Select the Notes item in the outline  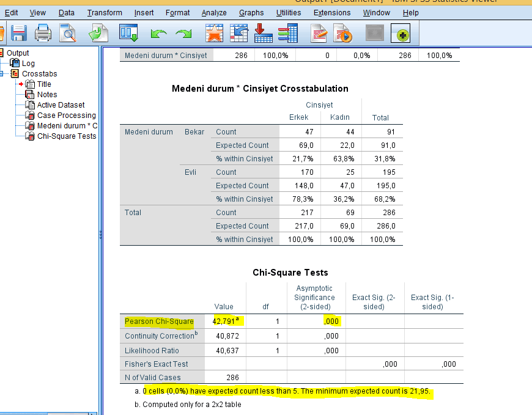(47, 95)
